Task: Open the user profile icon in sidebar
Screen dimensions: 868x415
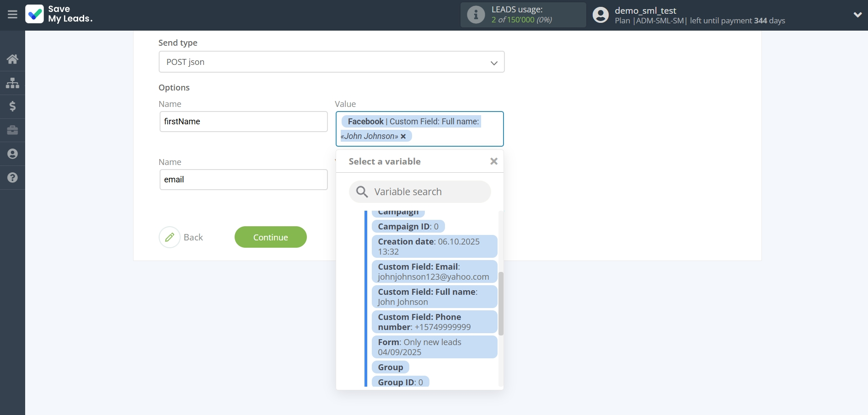Action: 12,154
